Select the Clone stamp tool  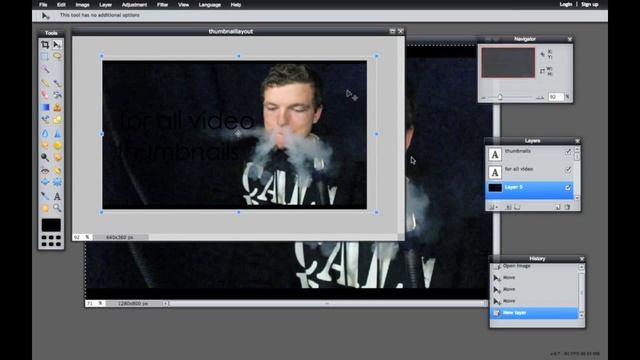[x=57, y=107]
